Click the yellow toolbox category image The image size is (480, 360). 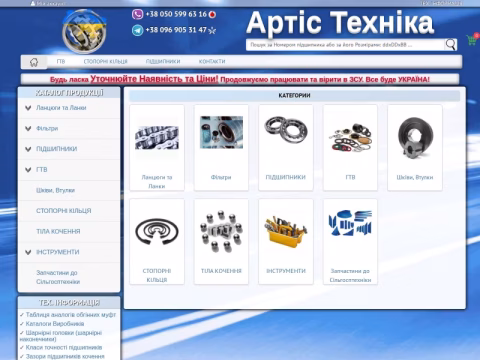[286, 231]
